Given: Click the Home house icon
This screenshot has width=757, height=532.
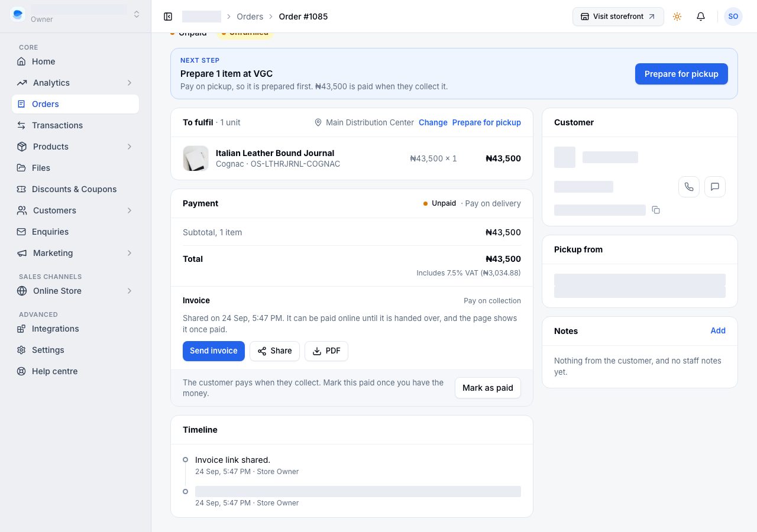Looking at the screenshot, I should [22, 61].
